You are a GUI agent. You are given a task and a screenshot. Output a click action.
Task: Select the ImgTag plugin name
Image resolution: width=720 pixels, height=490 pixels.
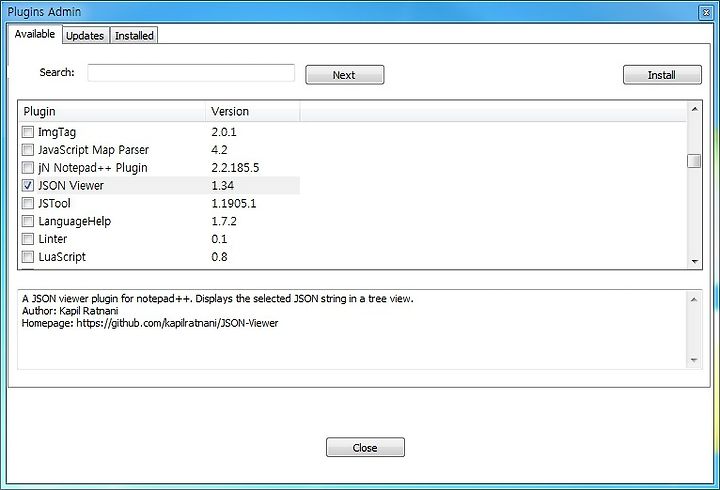click(x=57, y=132)
